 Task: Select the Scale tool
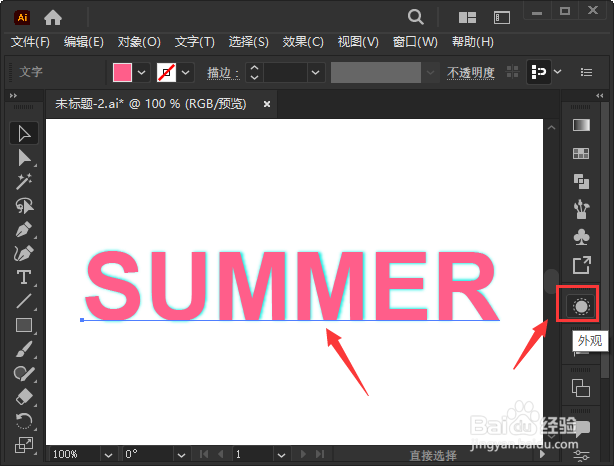[24, 445]
